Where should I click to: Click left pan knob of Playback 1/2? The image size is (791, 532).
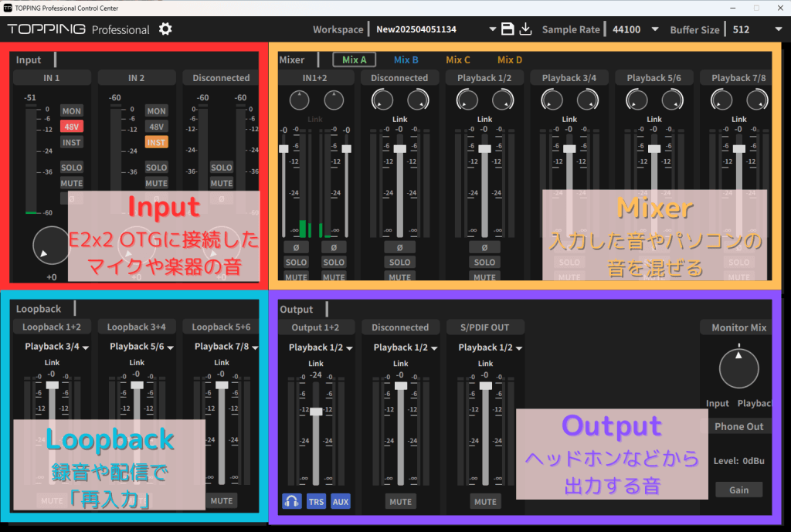467,100
